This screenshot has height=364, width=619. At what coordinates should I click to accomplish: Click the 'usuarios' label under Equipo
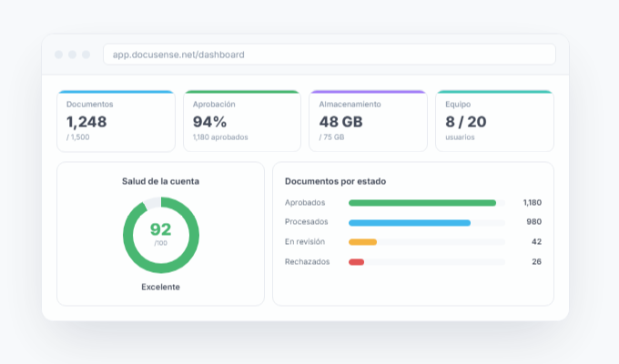[460, 137]
